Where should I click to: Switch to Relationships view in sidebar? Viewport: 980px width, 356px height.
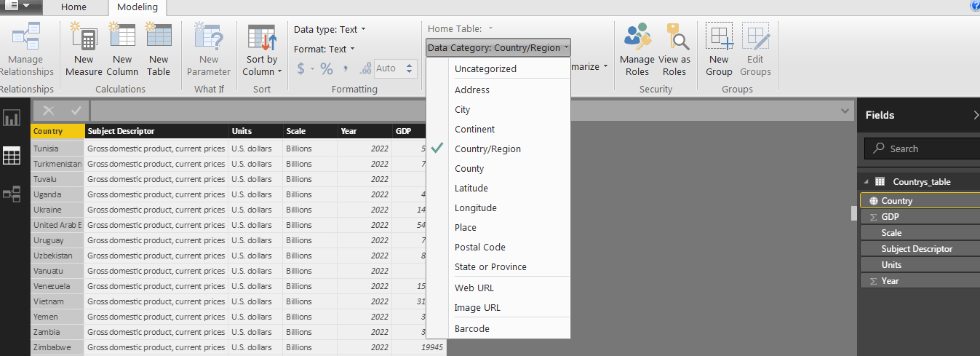tap(12, 194)
